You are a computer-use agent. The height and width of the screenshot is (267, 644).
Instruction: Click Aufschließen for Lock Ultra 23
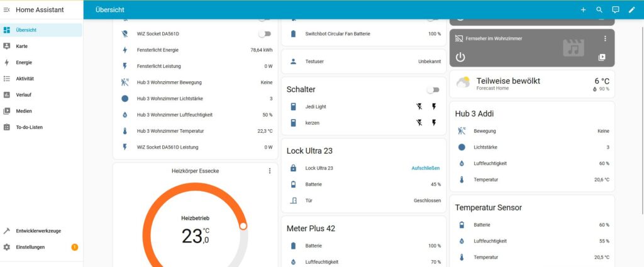[426, 168]
